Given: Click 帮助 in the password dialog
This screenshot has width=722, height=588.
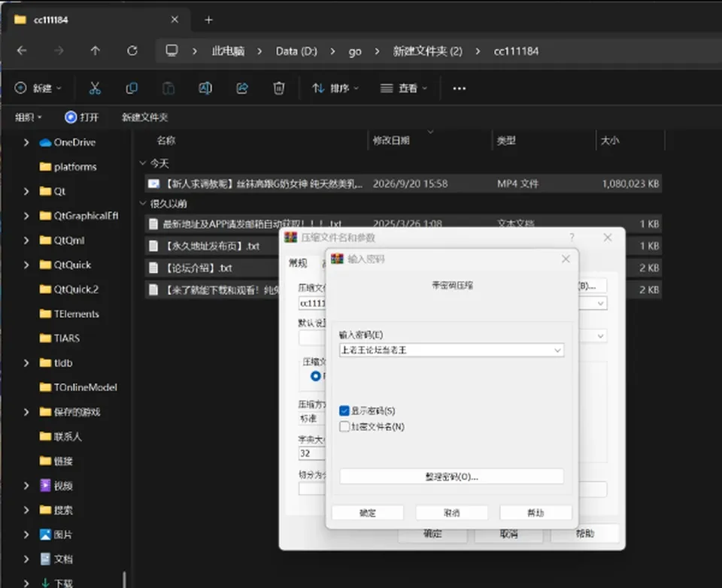Looking at the screenshot, I should click(535, 513).
